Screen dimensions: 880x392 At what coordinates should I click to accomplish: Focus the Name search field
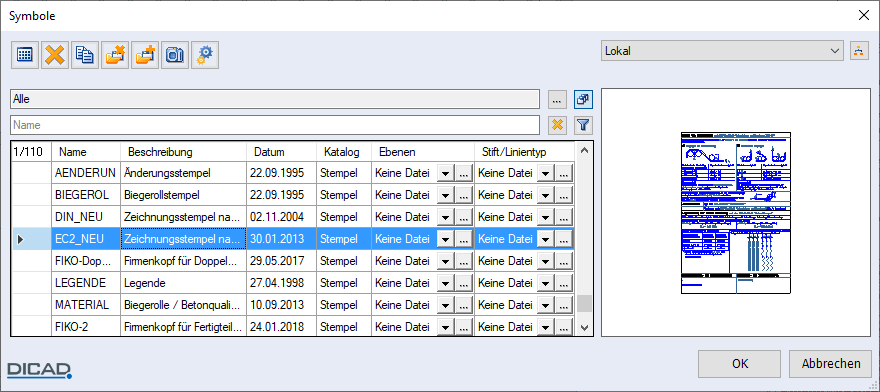click(275, 125)
